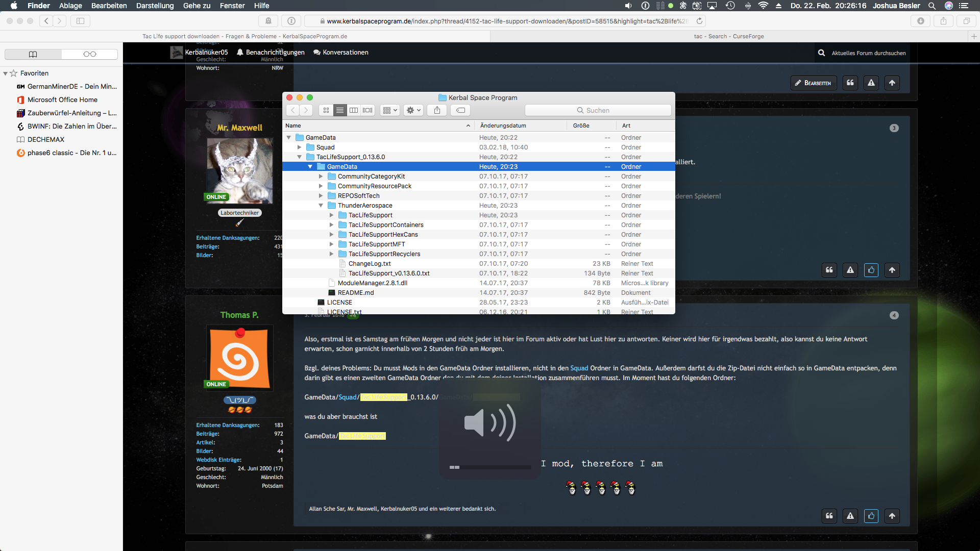Click the Bearbeiten button on post
980x551 pixels.
point(813,83)
